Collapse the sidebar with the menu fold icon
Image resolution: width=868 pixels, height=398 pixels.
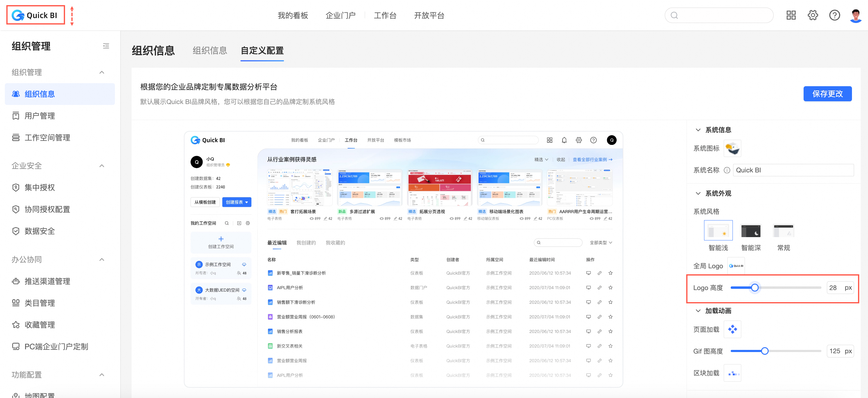[106, 46]
